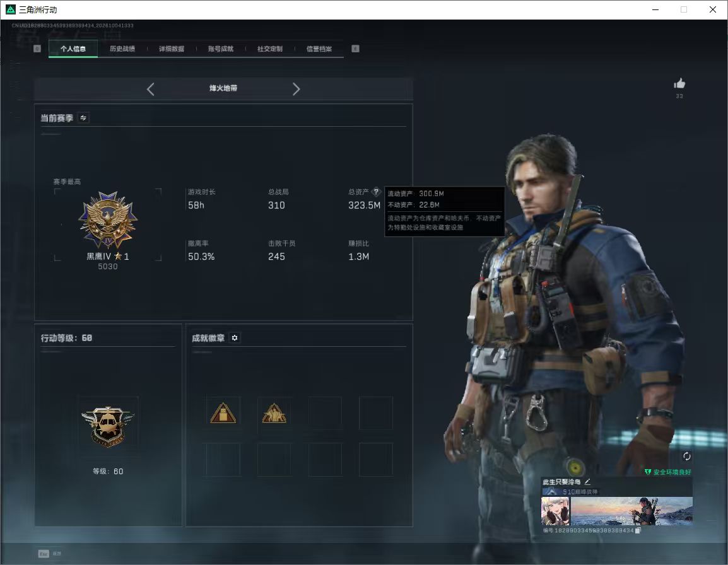Viewport: 728px width, 565px height.
Task: Switch to the 历史战绩 tab
Action: pos(122,49)
